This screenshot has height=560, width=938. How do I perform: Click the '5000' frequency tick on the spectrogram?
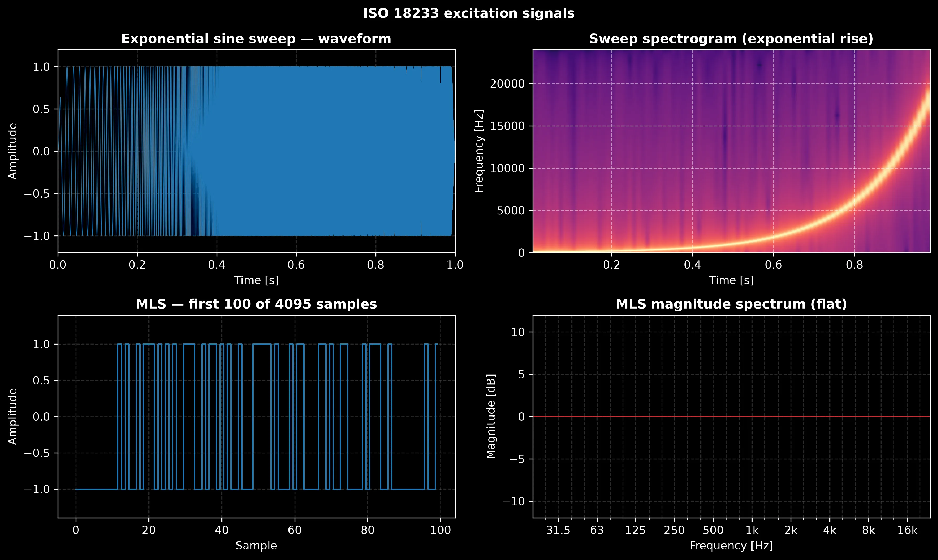pos(511,210)
